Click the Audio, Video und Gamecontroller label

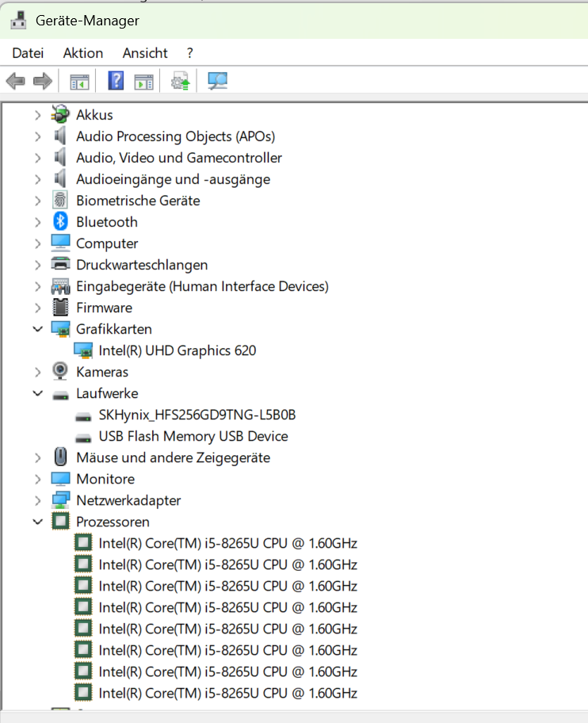pos(179,158)
